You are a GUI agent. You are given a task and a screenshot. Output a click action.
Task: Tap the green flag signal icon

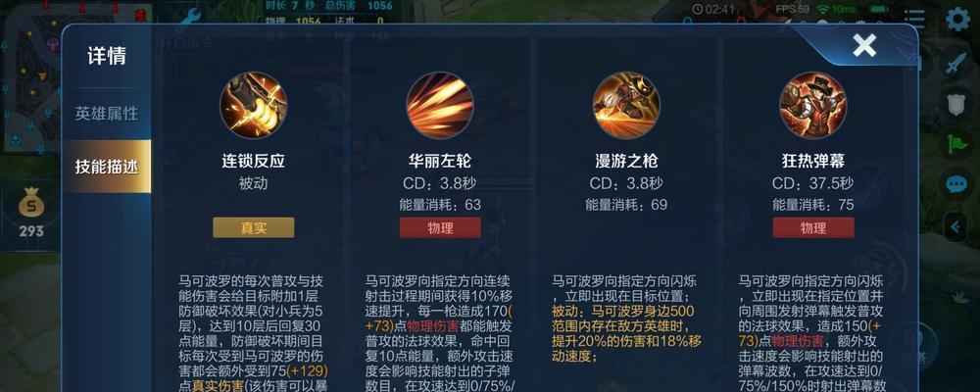pos(956,144)
